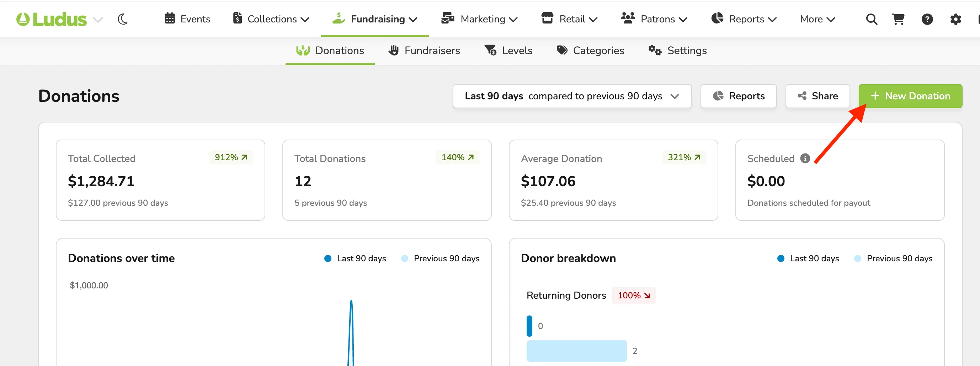The image size is (980, 366).
Task: Click the 321% Average Donation badge
Action: pyautogui.click(x=684, y=157)
